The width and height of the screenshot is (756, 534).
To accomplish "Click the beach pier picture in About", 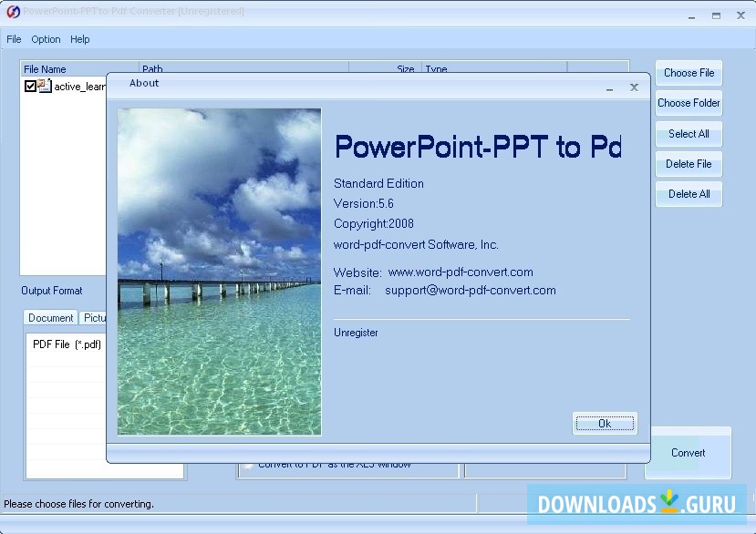I will click(x=220, y=272).
